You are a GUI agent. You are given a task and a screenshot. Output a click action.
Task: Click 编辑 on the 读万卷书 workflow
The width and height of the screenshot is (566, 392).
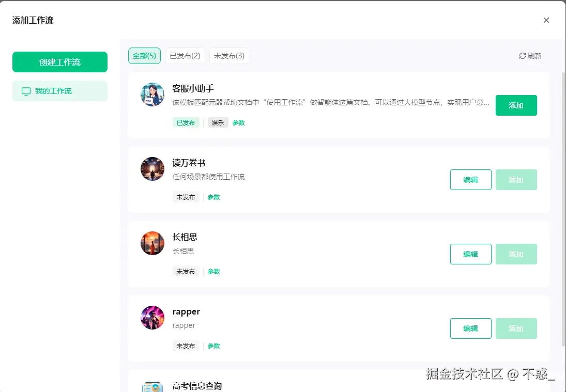[x=470, y=180]
